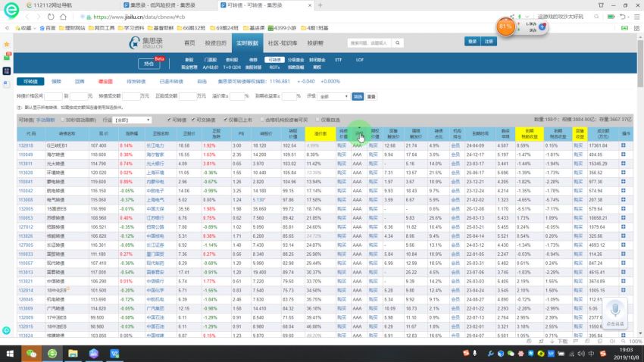Open the 社区-知识库 nav item
Image resolution: width=644 pixels, height=362 pixels.
[x=283, y=42]
